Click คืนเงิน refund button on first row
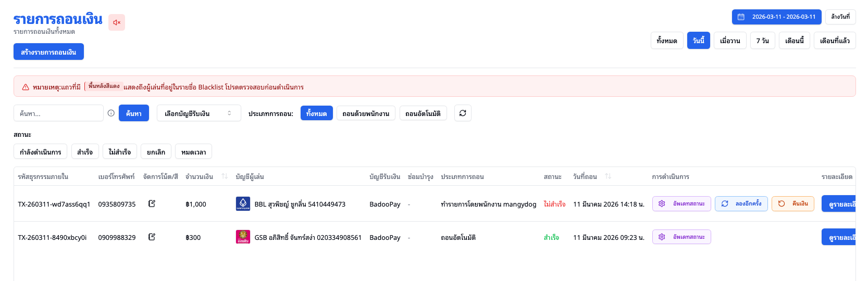This screenshot has height=281, width=868. 792,203
